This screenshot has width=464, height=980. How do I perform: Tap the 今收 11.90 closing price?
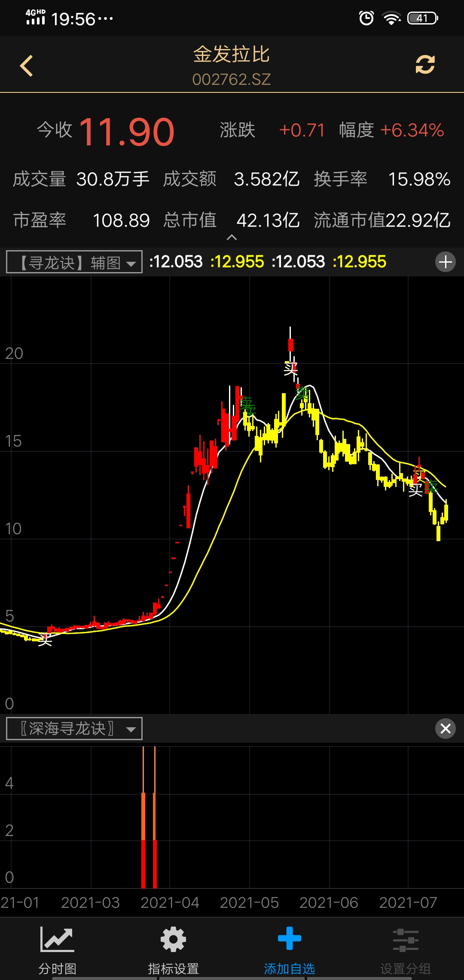[127, 132]
